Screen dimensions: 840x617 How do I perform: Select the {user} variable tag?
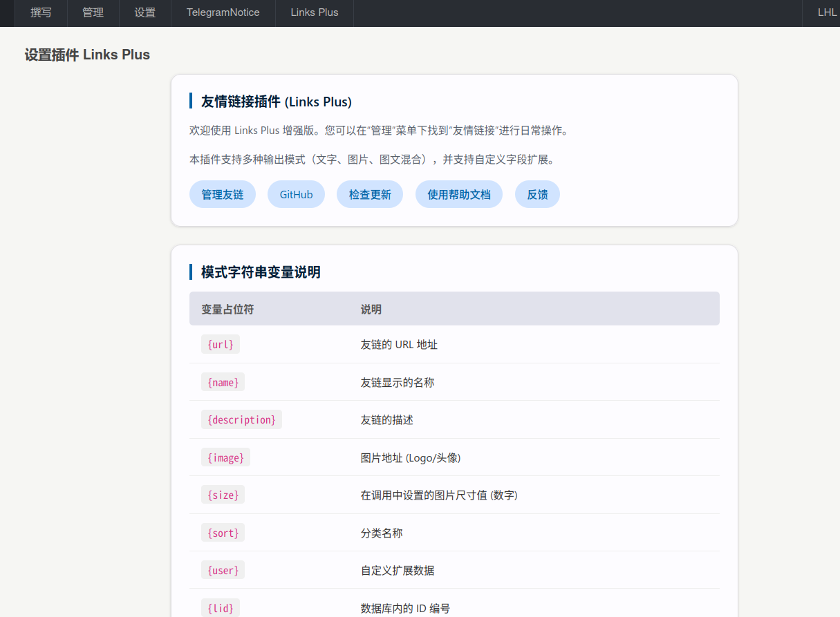[x=223, y=570]
